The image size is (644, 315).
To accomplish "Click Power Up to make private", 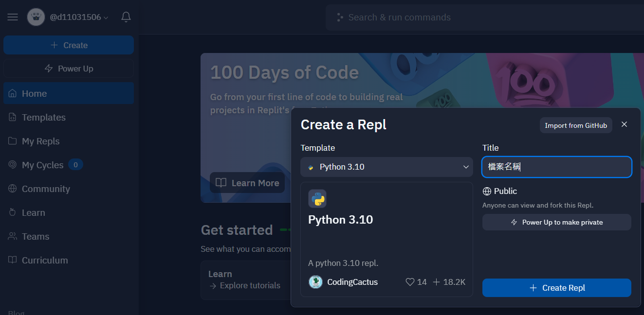I will tap(557, 222).
